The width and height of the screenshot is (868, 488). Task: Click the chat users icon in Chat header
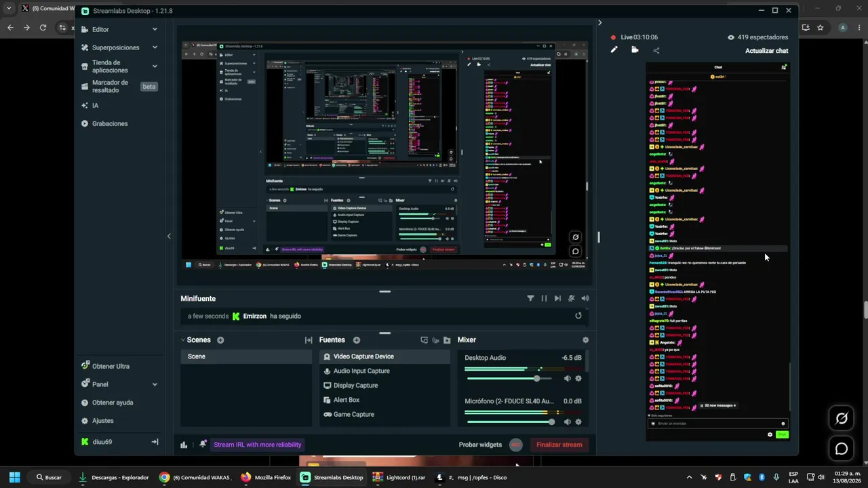coord(784,67)
